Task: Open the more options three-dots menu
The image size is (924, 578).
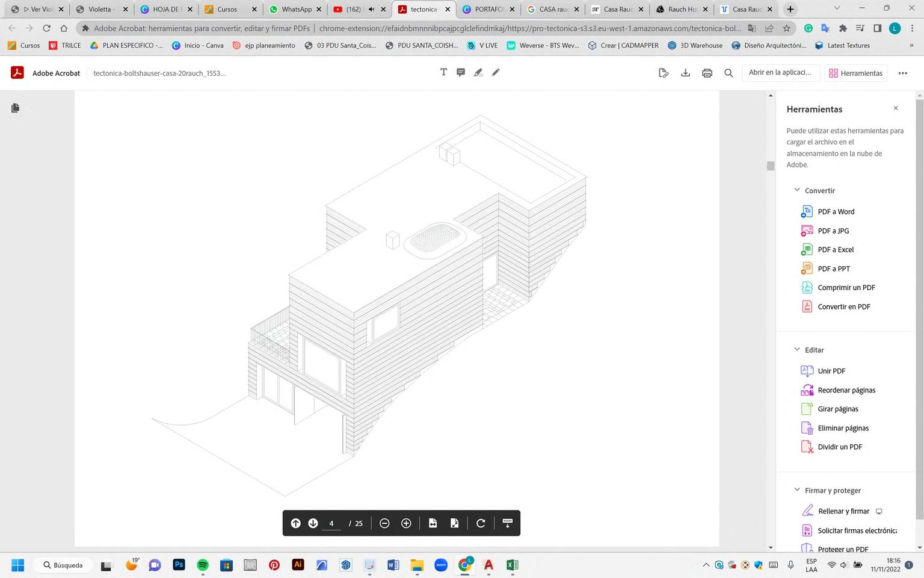Action: (902, 73)
